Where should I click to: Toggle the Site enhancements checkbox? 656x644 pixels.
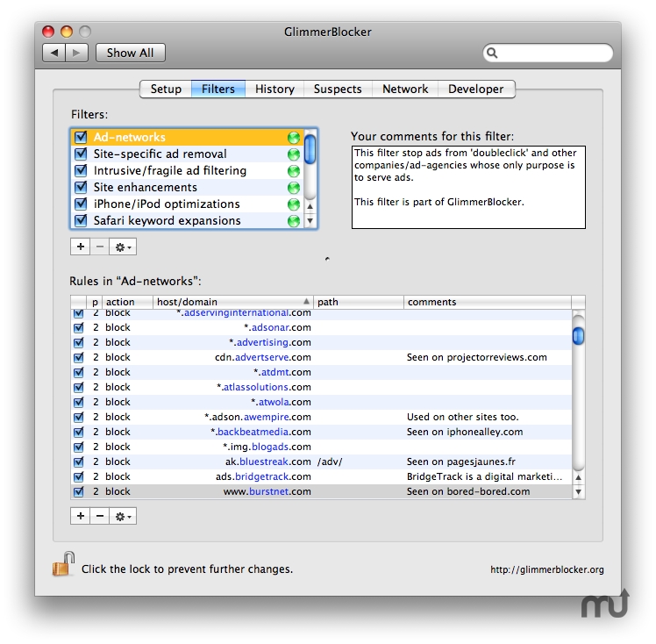click(x=81, y=187)
